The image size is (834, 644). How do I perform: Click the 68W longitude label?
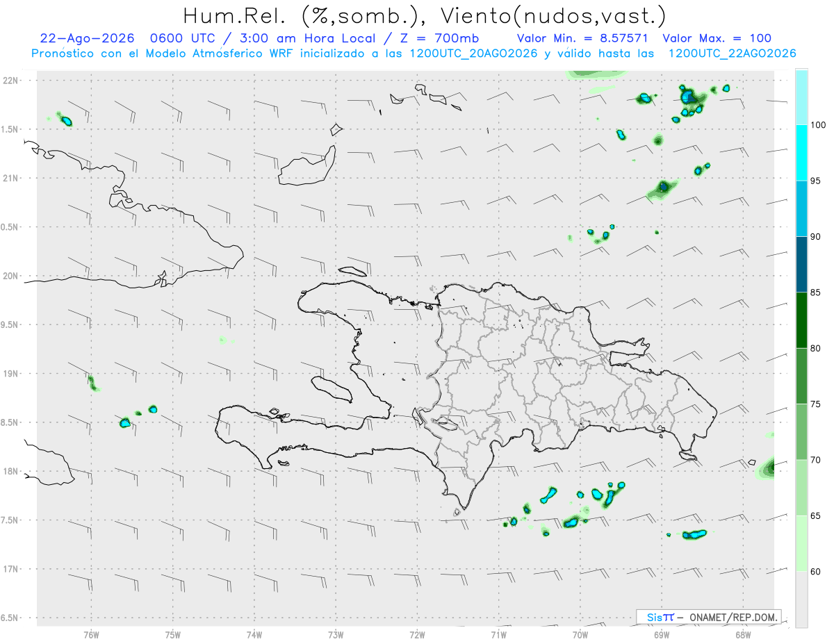[x=743, y=634]
